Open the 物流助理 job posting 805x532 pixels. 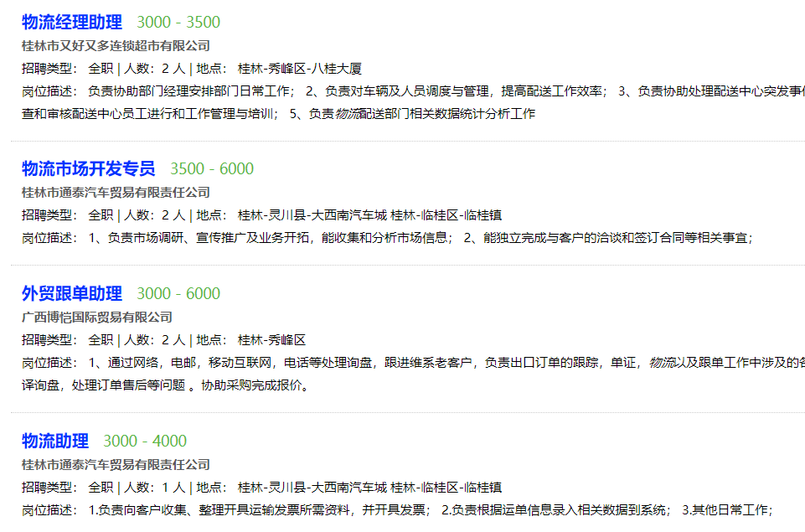[x=55, y=441]
